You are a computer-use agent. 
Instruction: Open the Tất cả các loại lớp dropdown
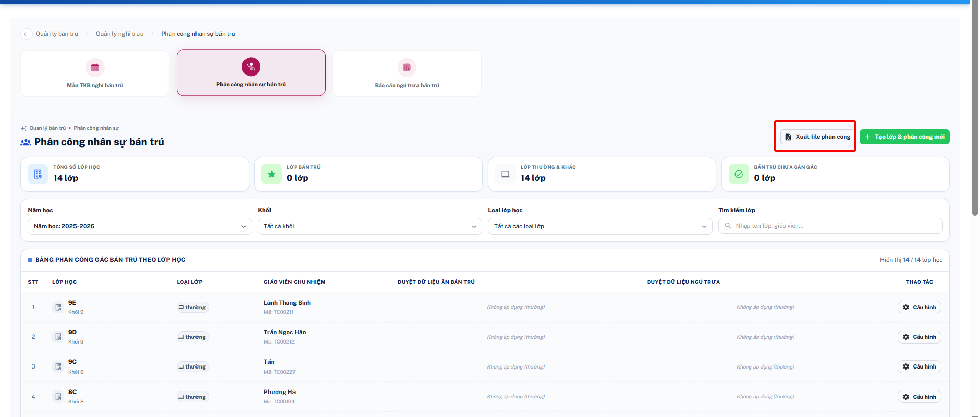600,226
